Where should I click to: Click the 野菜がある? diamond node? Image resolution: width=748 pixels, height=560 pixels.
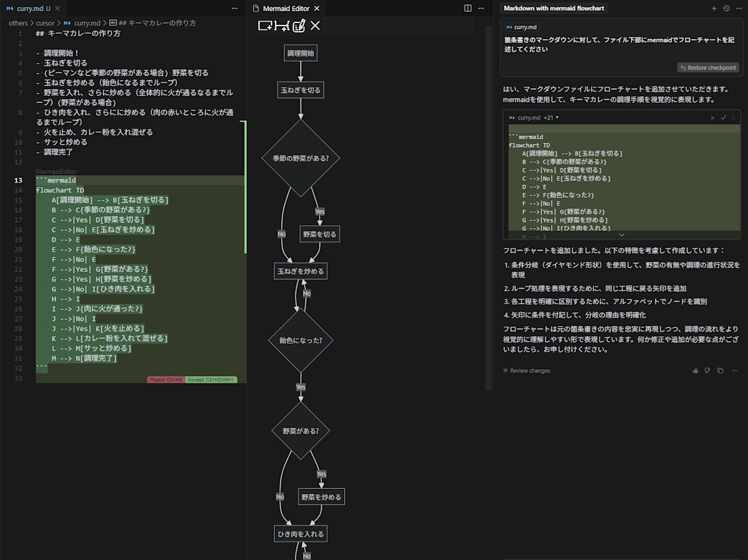300,431
